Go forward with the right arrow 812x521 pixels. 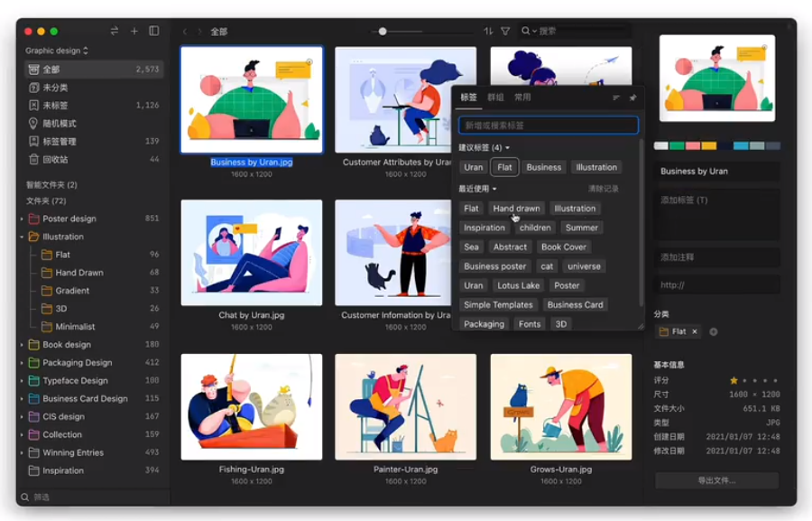tap(199, 32)
